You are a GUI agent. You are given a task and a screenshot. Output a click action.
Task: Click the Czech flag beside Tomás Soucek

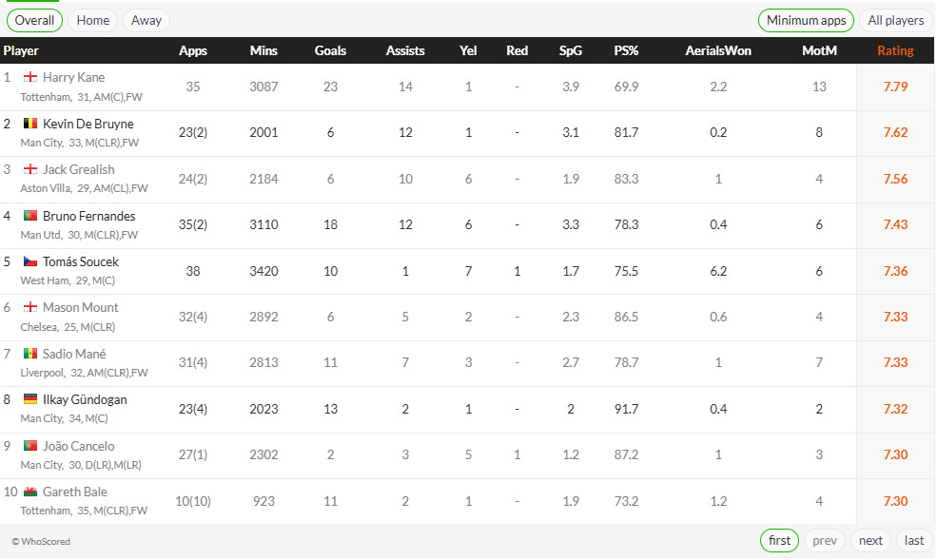click(29, 261)
